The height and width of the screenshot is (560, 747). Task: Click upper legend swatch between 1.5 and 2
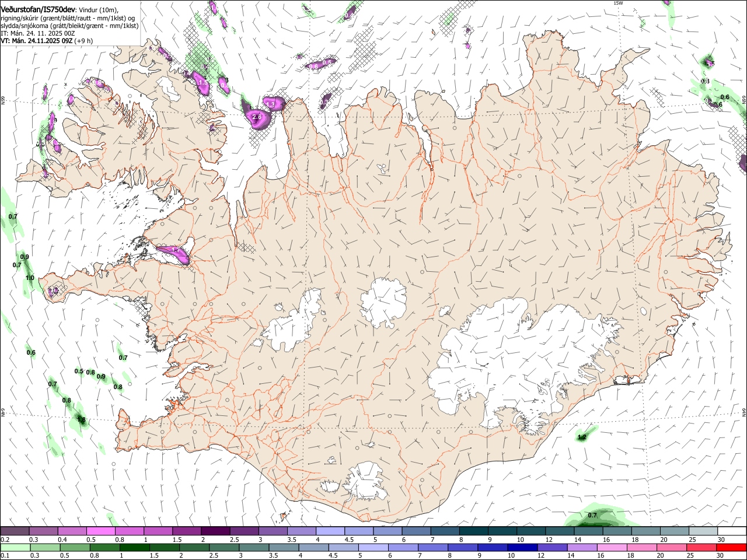coord(187,531)
